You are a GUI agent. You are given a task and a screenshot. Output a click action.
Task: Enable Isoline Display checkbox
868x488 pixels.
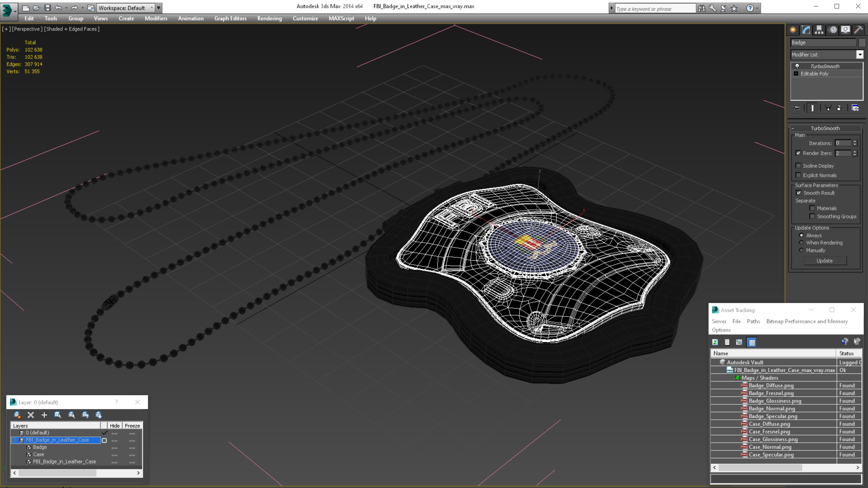(798, 165)
